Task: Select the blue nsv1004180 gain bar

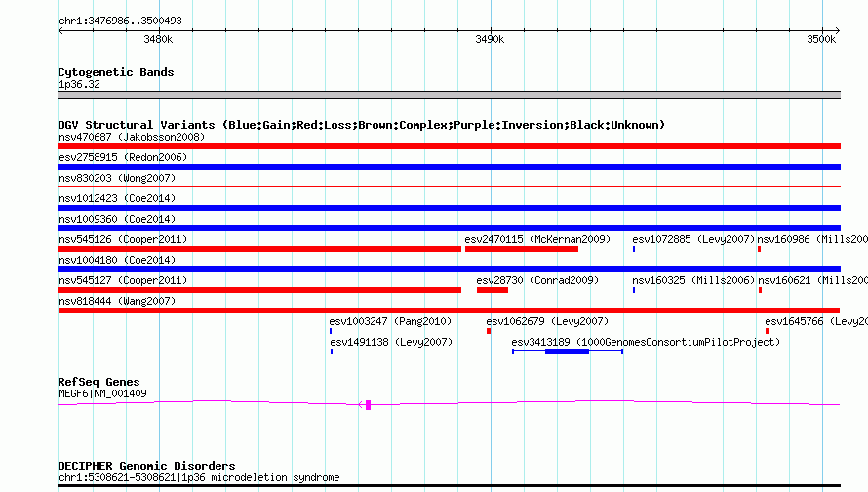Action: [x=449, y=269]
